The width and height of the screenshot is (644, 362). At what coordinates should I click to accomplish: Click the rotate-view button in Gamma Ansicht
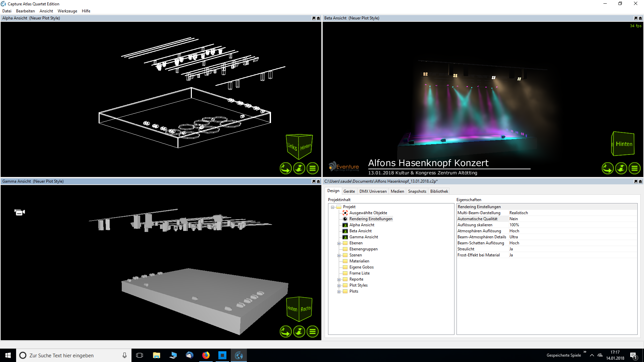pyautogui.click(x=286, y=331)
